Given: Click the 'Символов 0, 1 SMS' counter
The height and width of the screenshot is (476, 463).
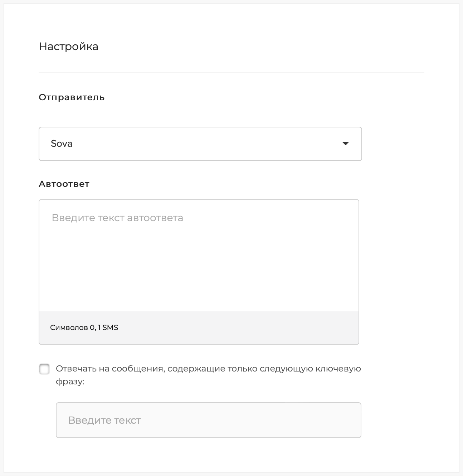Looking at the screenshot, I should click(x=84, y=327).
